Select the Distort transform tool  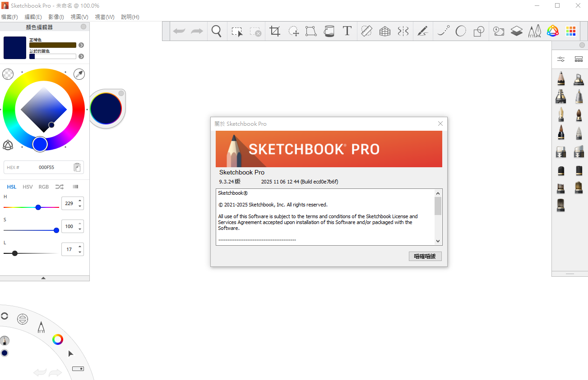(310, 31)
